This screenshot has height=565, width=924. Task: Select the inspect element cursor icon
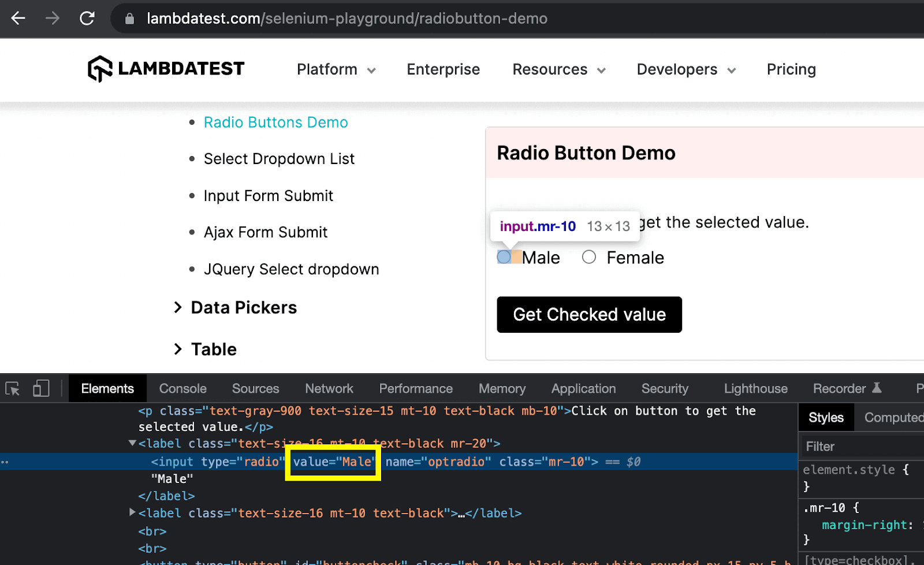point(12,388)
